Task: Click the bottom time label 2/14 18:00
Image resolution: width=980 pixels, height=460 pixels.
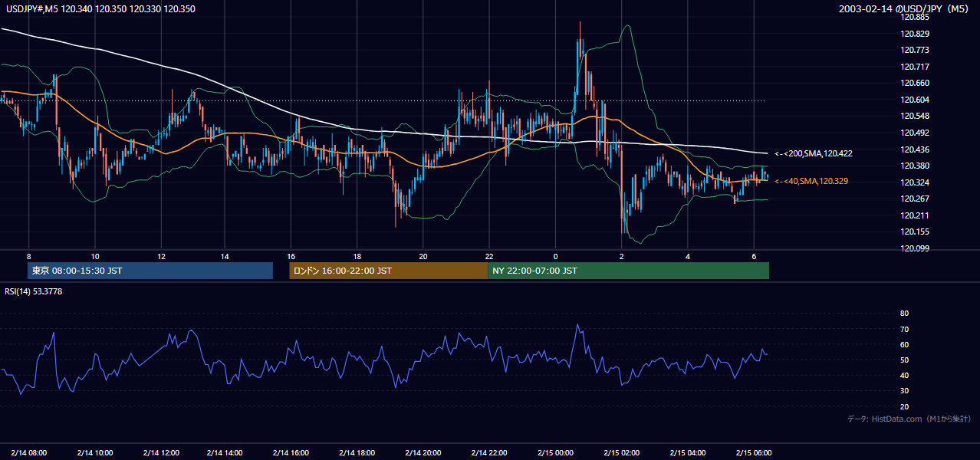Action: pos(359,453)
